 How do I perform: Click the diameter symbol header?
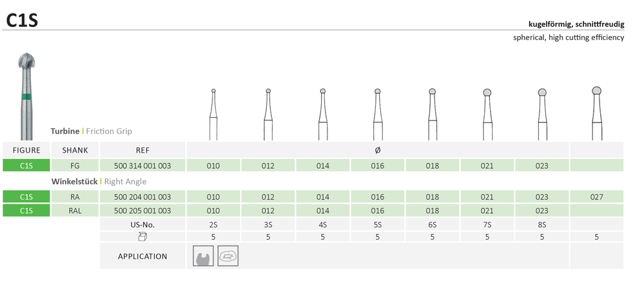pyautogui.click(x=378, y=150)
